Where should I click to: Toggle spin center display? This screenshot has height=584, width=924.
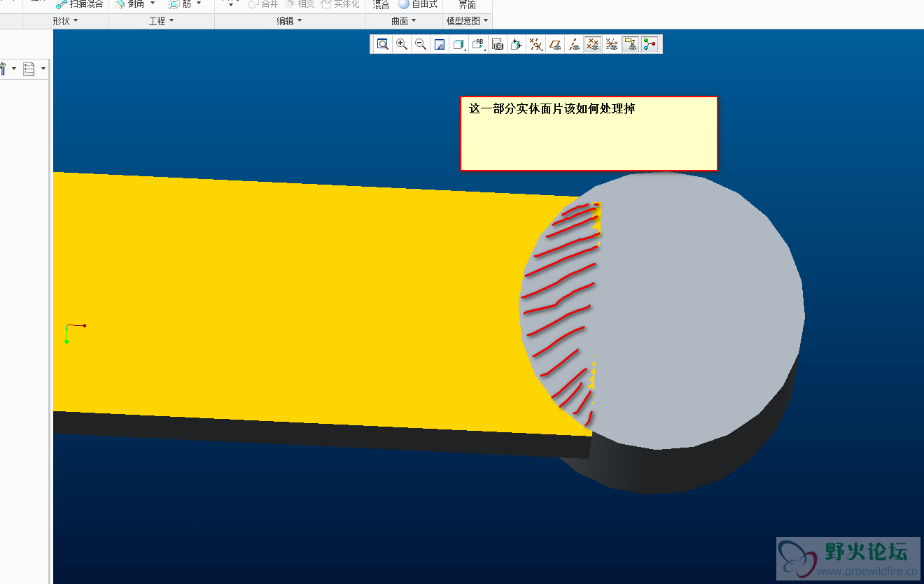[650, 44]
